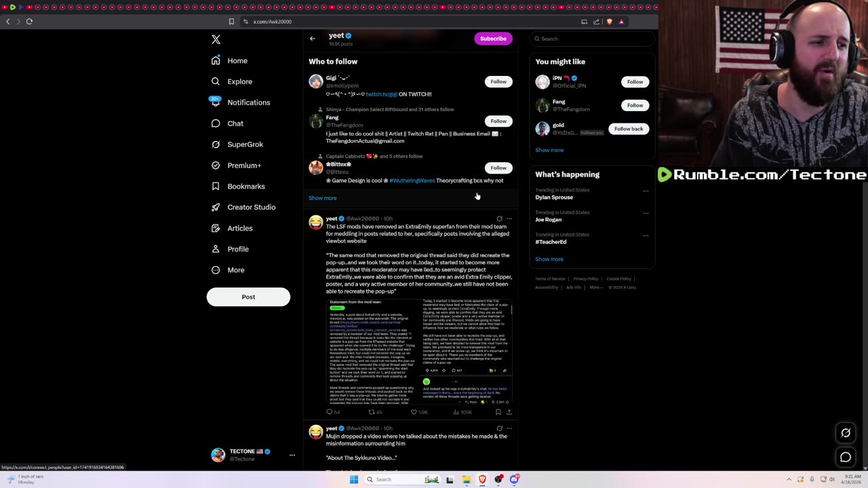
Task: Open more options for #TeacherEd trend
Action: coord(646,236)
